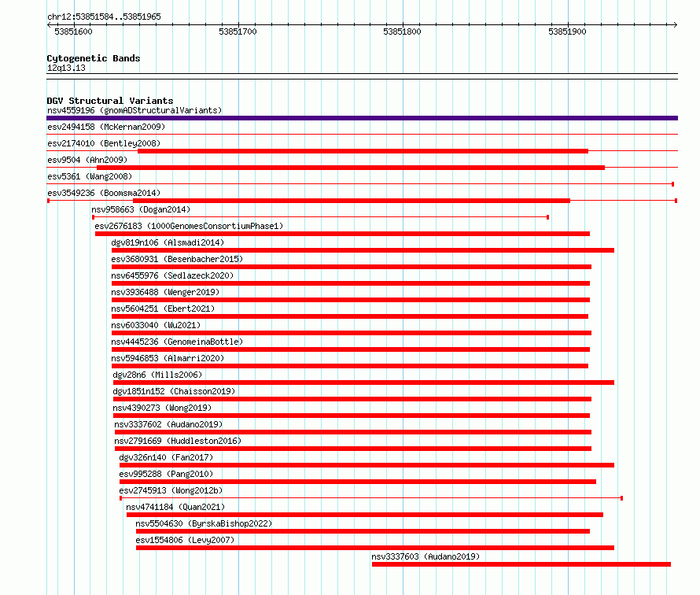Viewport: 700px width, 595px height.
Task: Select the thin line under esv2745913
Action: [x=371, y=498]
